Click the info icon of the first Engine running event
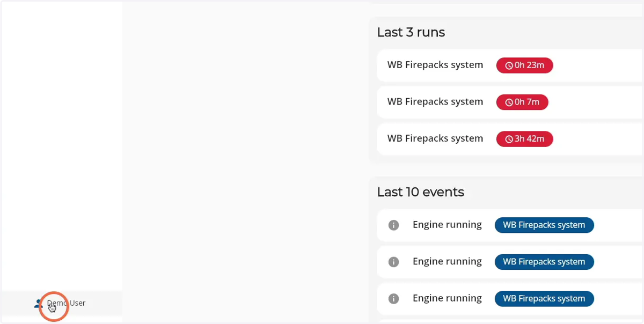 393,225
